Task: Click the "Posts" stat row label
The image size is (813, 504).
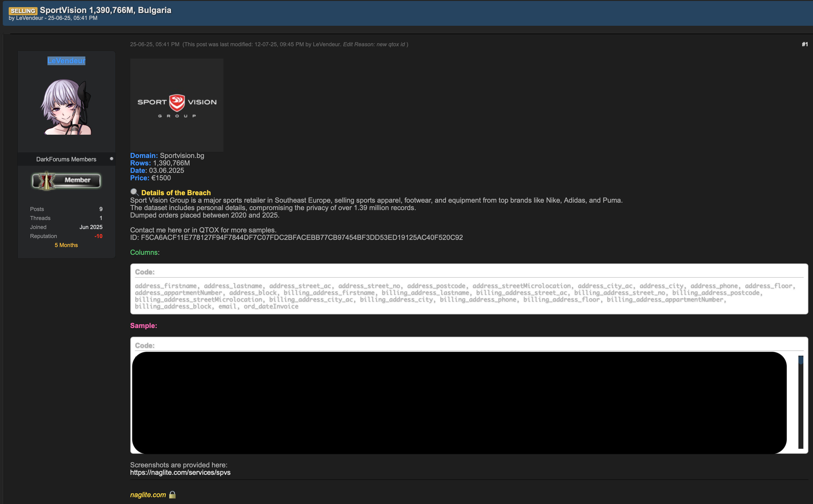Action: coord(37,209)
